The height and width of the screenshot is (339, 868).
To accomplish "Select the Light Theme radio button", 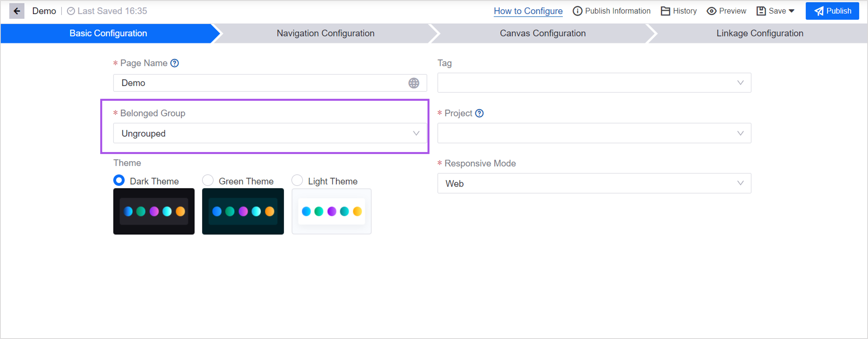I will point(297,180).
